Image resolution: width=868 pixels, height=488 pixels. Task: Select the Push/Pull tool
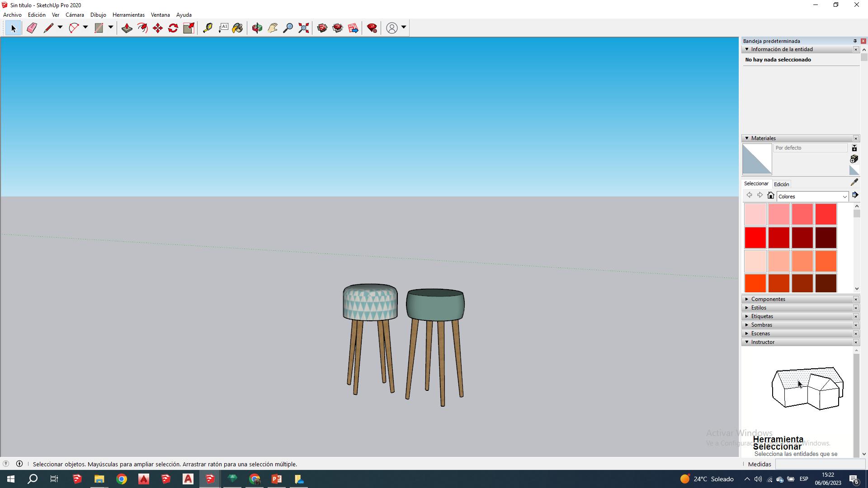[127, 28]
